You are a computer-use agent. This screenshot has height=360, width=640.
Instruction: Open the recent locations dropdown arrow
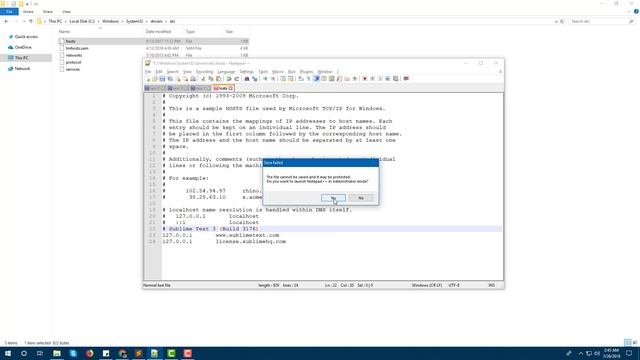tap(24, 21)
